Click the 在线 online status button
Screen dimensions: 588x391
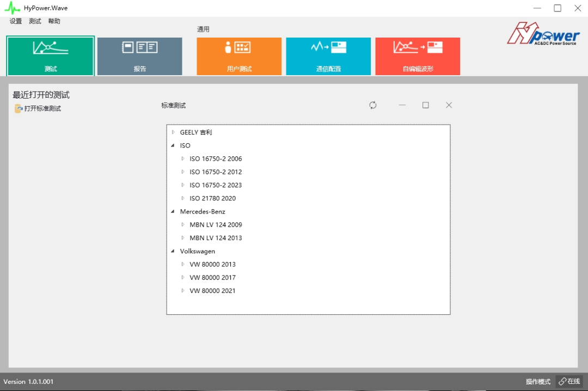click(x=569, y=382)
